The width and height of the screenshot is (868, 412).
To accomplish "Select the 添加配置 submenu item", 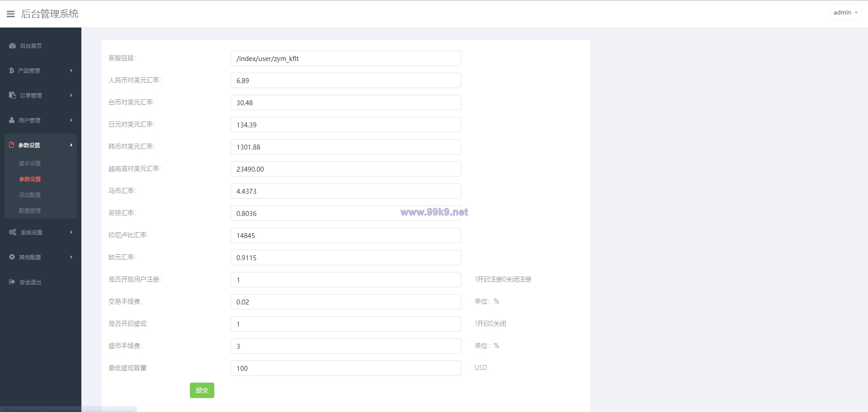I will (30, 195).
